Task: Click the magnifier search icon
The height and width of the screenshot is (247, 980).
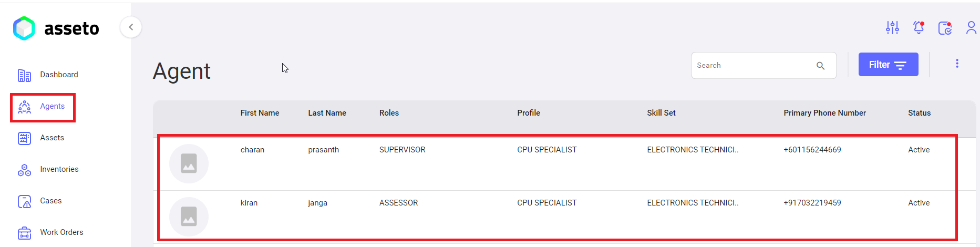Action: tap(820, 66)
